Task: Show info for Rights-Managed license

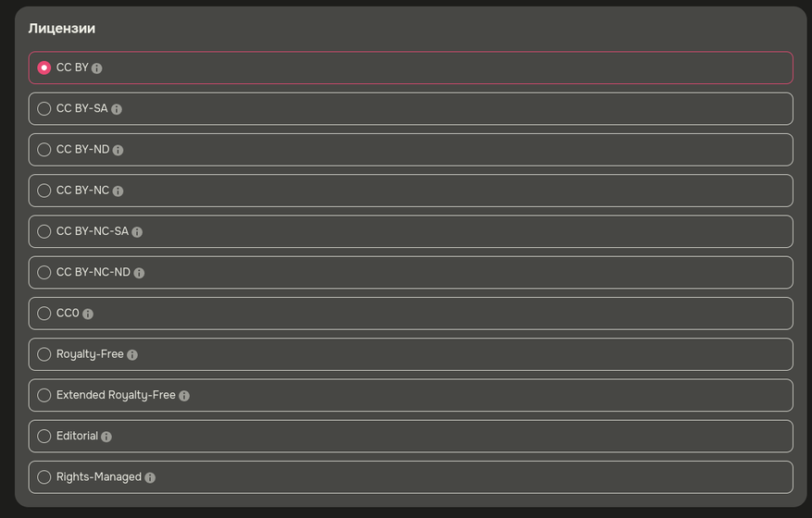Action: [x=150, y=478]
